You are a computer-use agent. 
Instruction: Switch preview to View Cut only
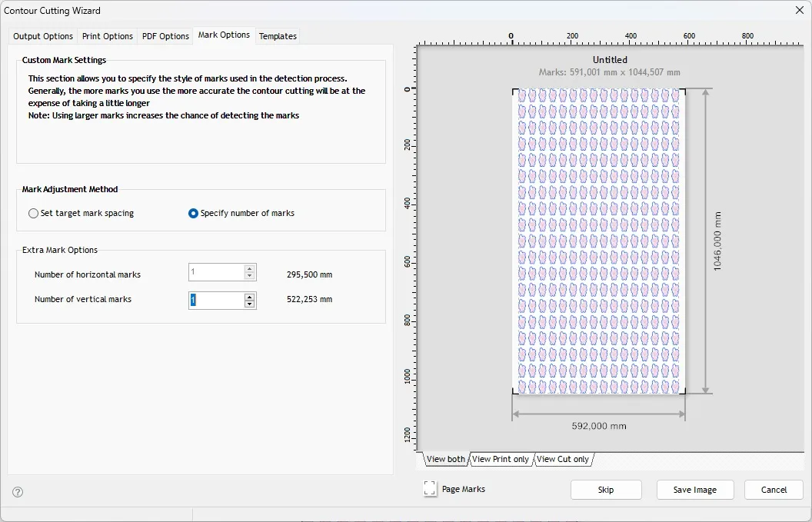click(x=562, y=459)
